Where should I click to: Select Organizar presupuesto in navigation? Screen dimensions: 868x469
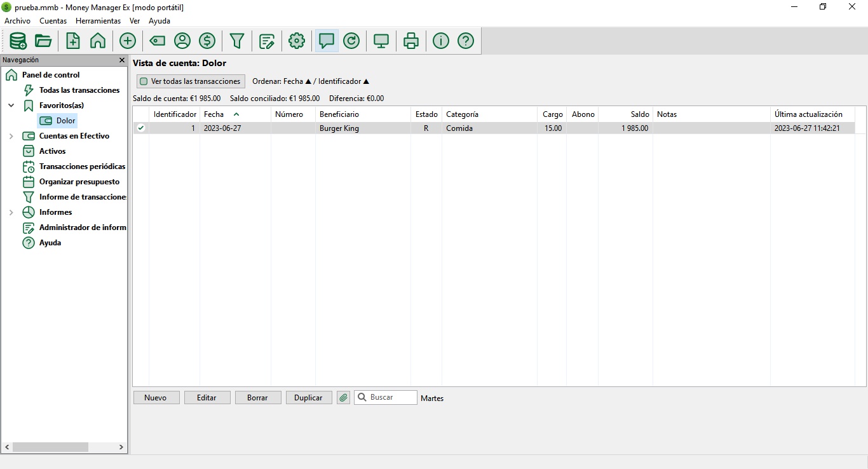click(x=79, y=182)
